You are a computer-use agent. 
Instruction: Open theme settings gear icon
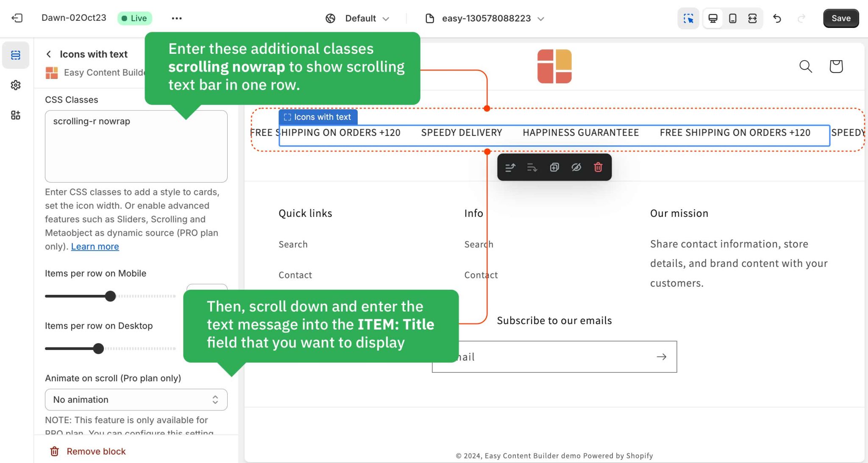coord(16,85)
